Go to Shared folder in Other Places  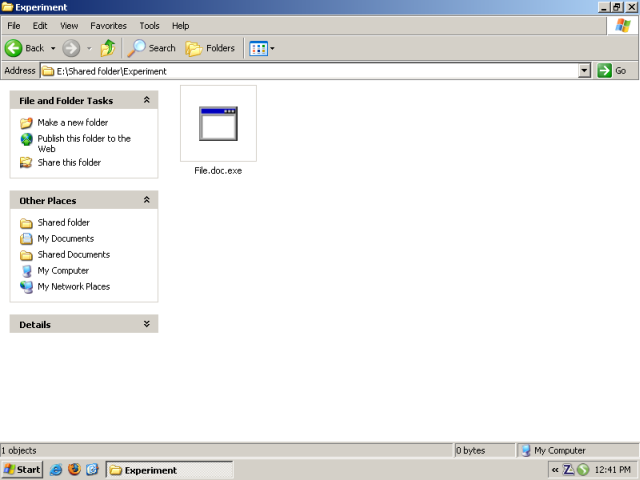64,222
